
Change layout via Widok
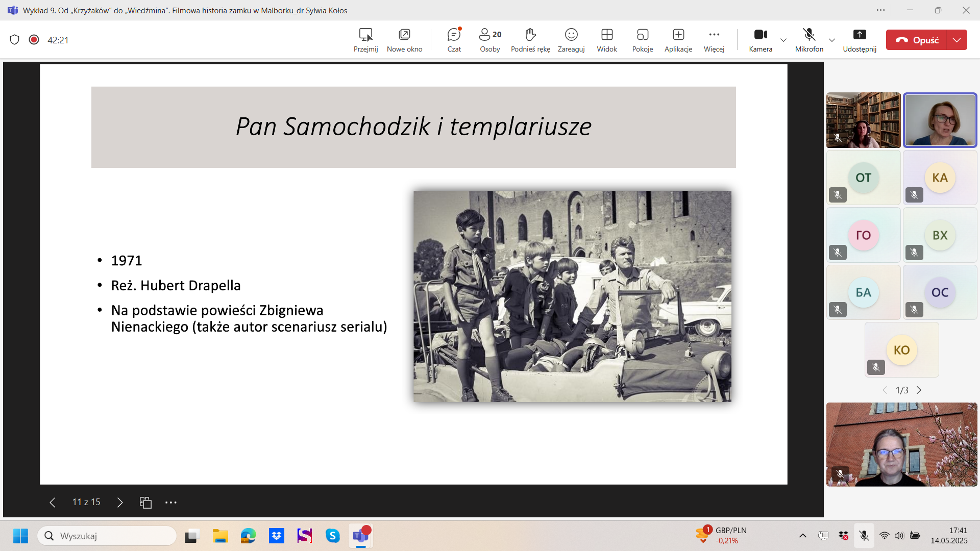point(607,40)
